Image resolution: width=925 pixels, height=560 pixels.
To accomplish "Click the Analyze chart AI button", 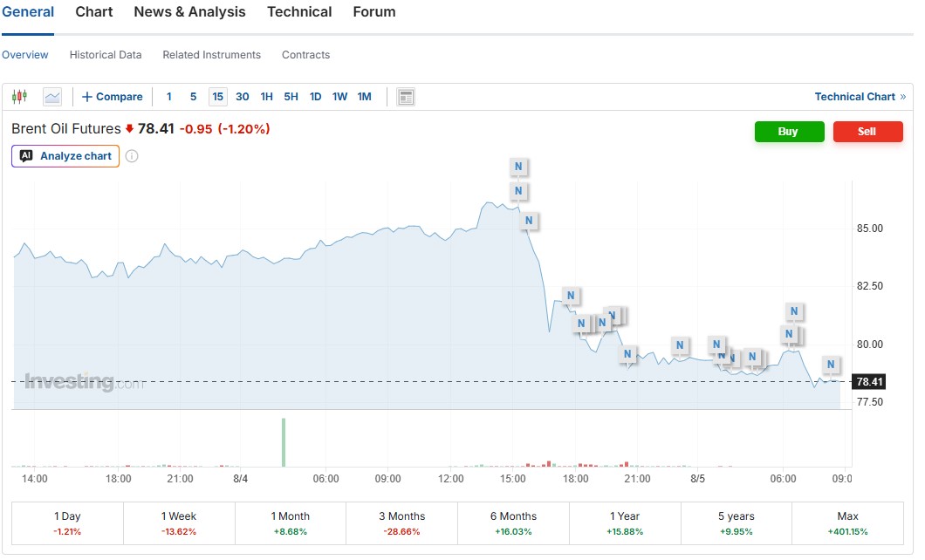I will 65,156.
